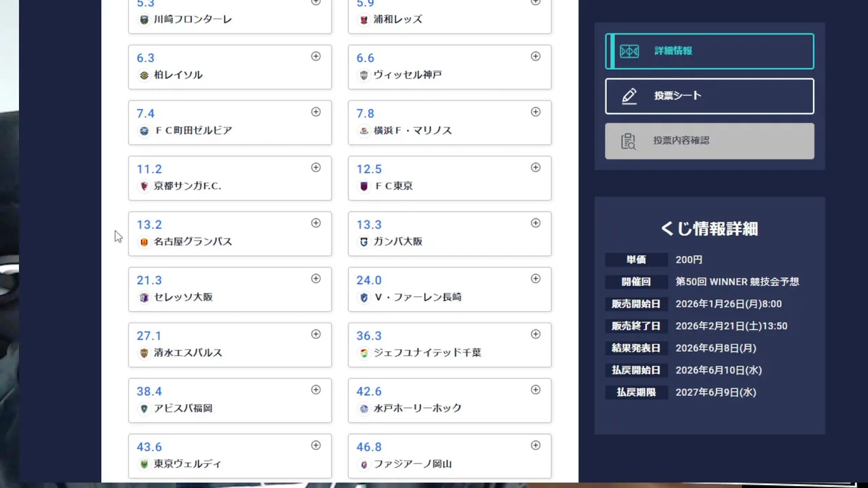The image size is (868, 488).
Task: Add ガンバ大阪 via its plus icon
Action: point(536,223)
